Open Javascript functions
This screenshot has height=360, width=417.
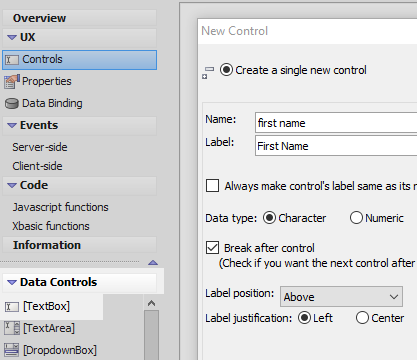60,207
